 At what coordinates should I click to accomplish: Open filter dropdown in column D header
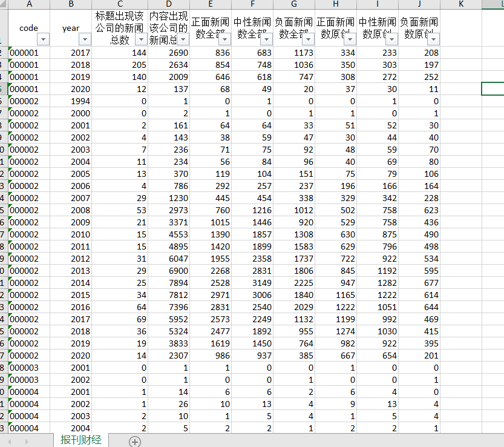183,39
